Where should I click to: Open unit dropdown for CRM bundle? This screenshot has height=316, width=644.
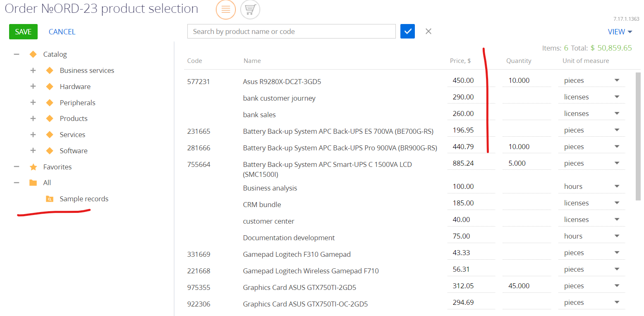pyautogui.click(x=617, y=203)
